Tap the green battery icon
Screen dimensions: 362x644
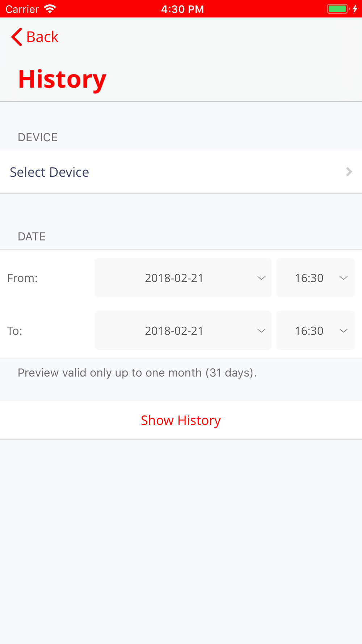(x=338, y=9)
